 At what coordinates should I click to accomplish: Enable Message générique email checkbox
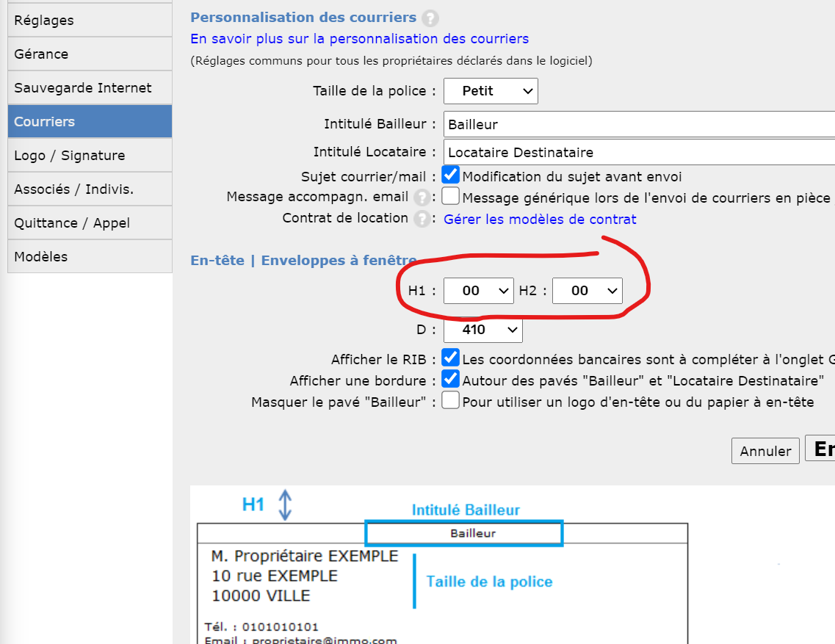[450, 196]
